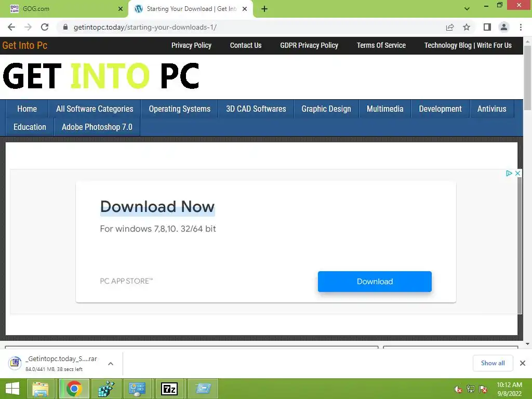Bookmark this page with the star icon
This screenshot has height=399, width=532.
(467, 27)
